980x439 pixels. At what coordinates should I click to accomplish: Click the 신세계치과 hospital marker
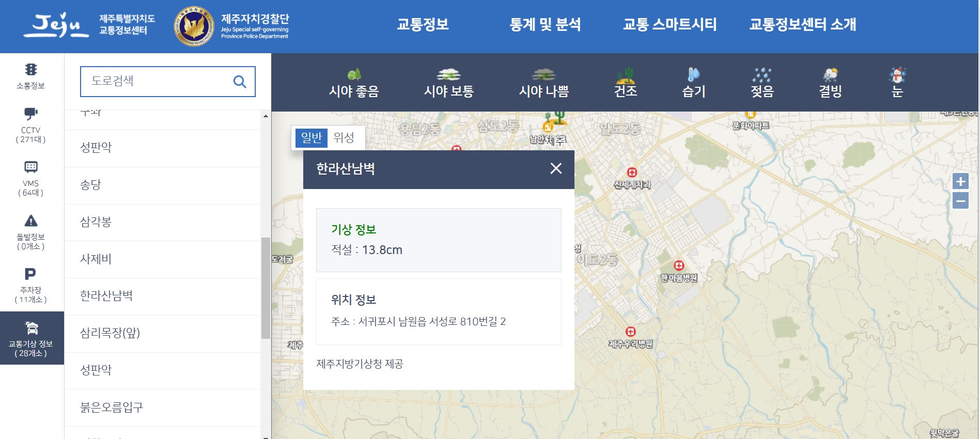pos(632,173)
